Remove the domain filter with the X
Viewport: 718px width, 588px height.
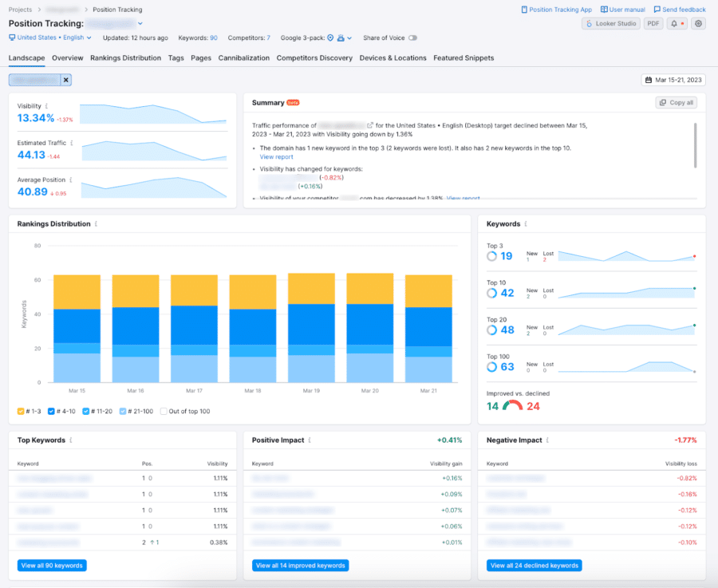coord(66,80)
